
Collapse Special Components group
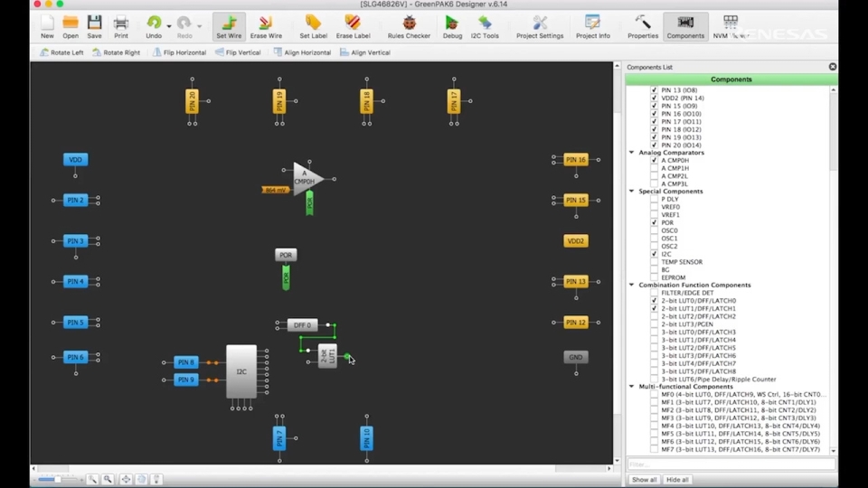[632, 191]
